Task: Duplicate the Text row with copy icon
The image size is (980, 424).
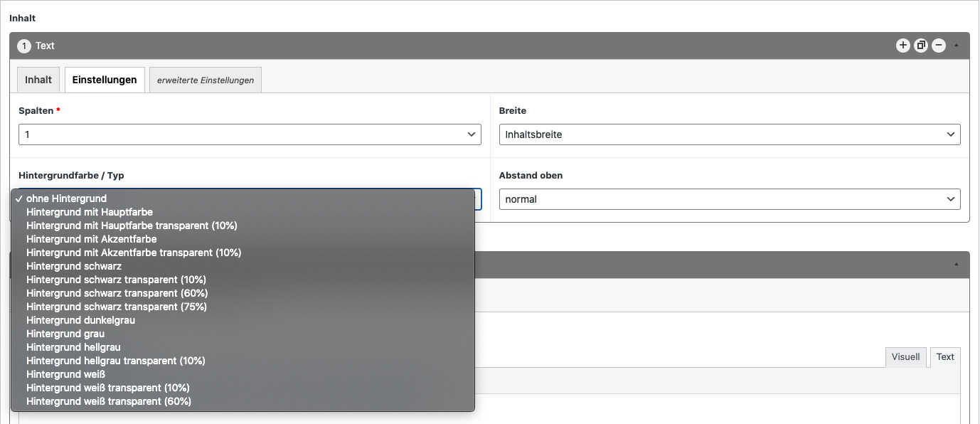Action: pos(921,46)
